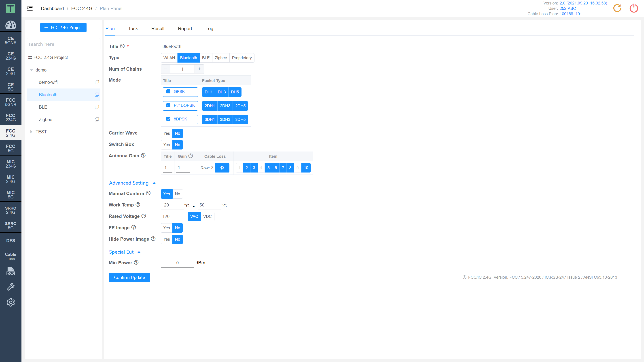Open the DOC document icon
This screenshot has height=362, width=644.
[11, 271]
